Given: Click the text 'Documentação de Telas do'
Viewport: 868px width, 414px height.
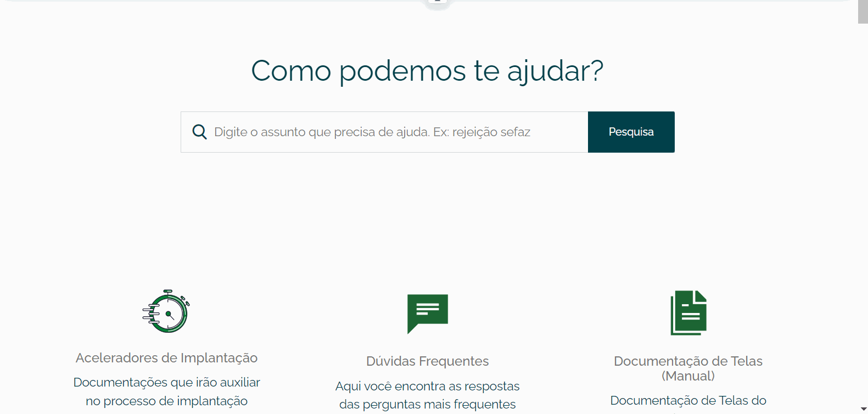Looking at the screenshot, I should click(688, 400).
